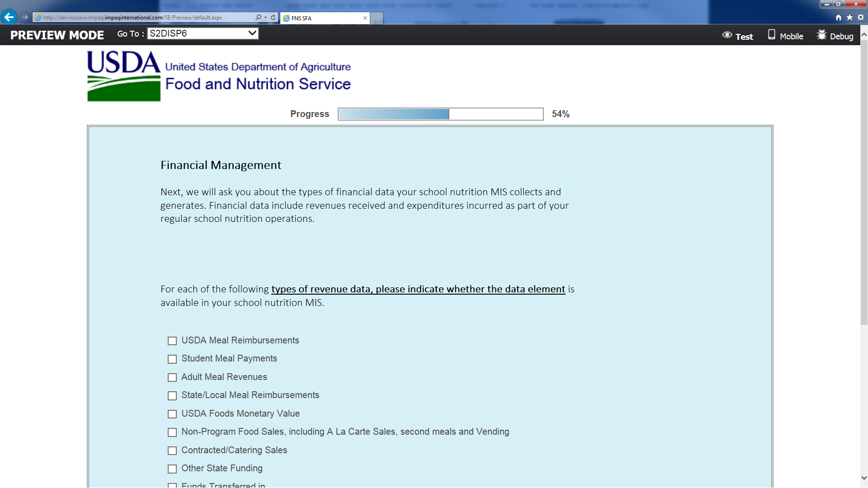Expand address bar search dropdown arrow
The height and width of the screenshot is (488, 868).
[266, 17]
